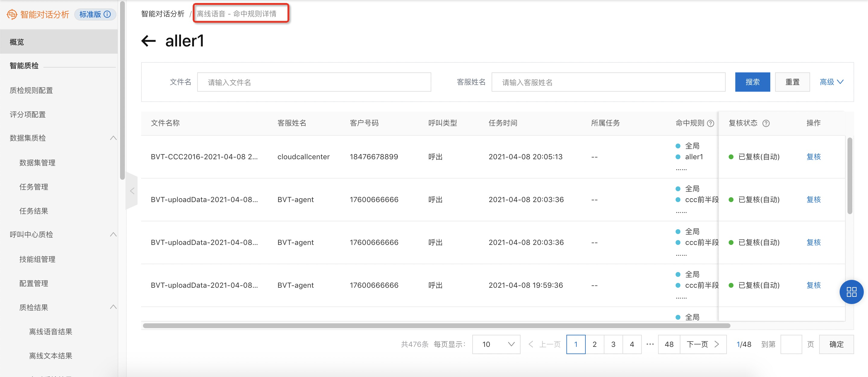Jump to last page 48
Image resolution: width=868 pixels, height=377 pixels.
click(x=669, y=344)
